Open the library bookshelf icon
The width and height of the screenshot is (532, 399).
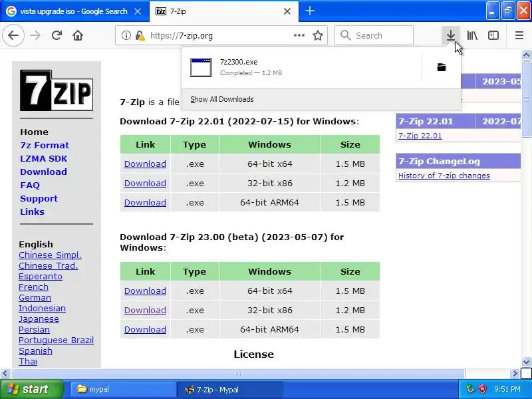(472, 35)
